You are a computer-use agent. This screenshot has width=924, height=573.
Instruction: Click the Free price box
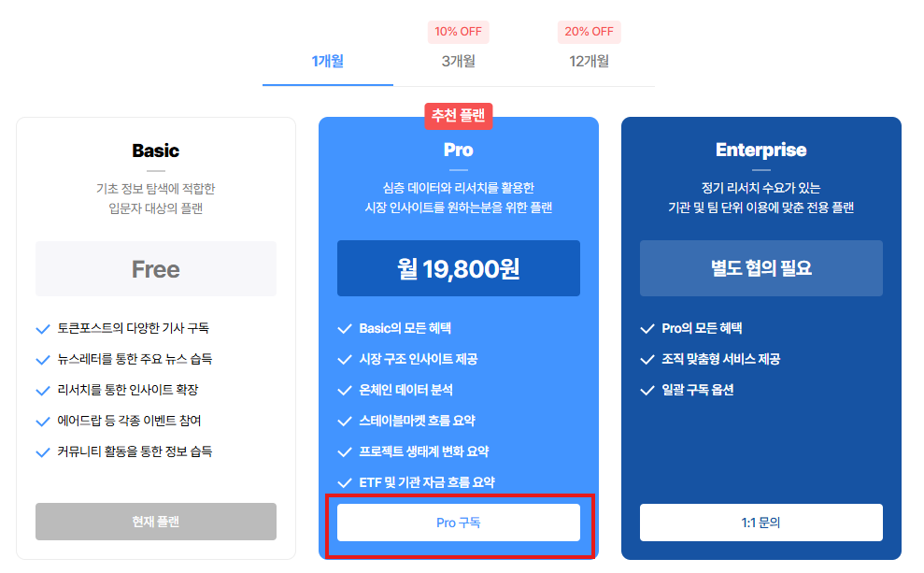coord(156,269)
